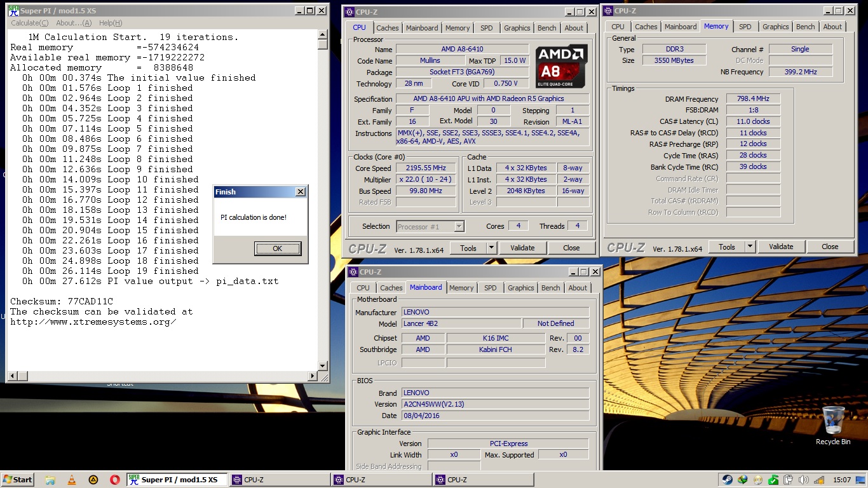The height and width of the screenshot is (488, 868).
Task: Open Calculate menu in Super PI
Action: point(29,23)
